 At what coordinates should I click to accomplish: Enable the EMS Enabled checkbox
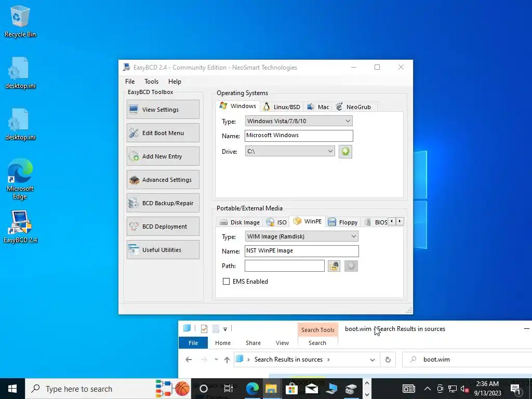point(226,281)
